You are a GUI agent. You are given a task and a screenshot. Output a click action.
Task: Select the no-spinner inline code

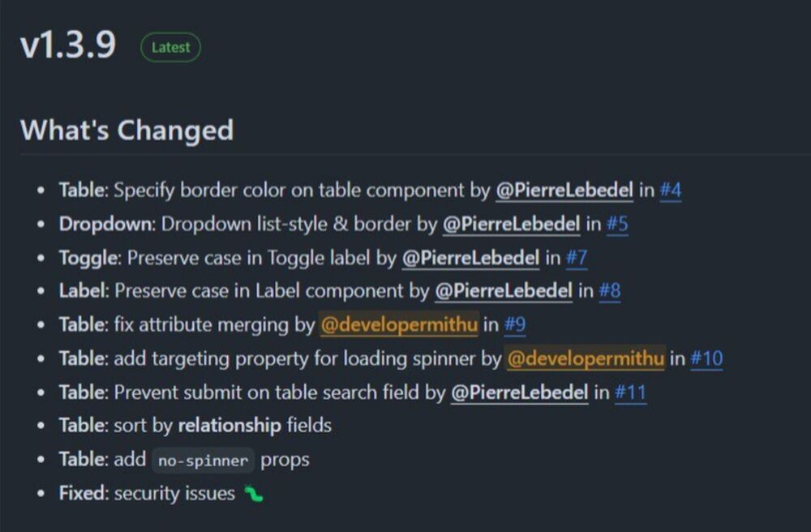(x=204, y=460)
